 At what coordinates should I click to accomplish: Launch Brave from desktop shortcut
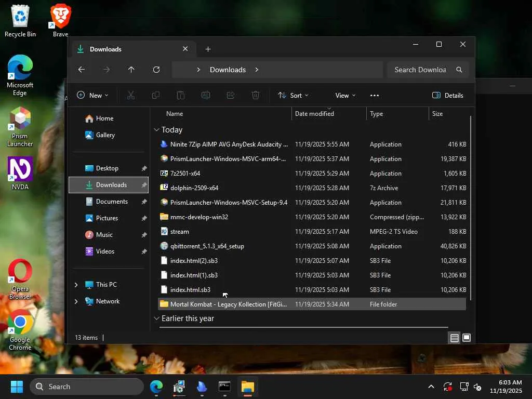click(x=60, y=21)
